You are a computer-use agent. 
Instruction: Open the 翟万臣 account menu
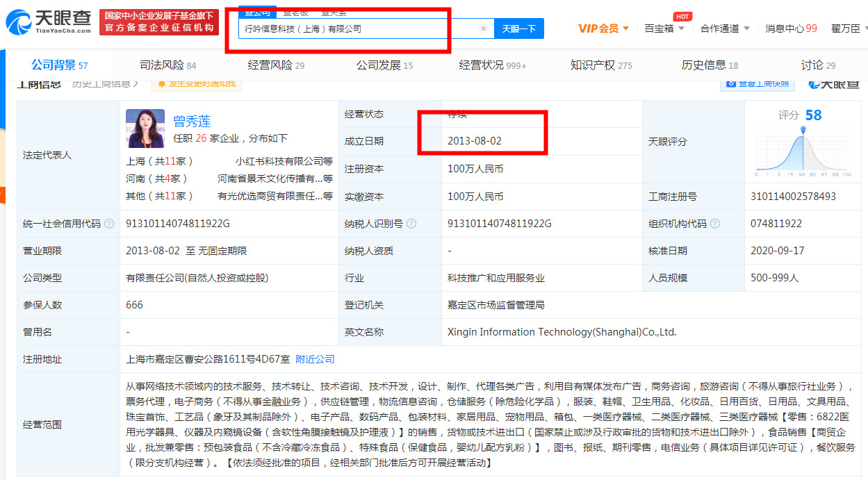click(849, 28)
